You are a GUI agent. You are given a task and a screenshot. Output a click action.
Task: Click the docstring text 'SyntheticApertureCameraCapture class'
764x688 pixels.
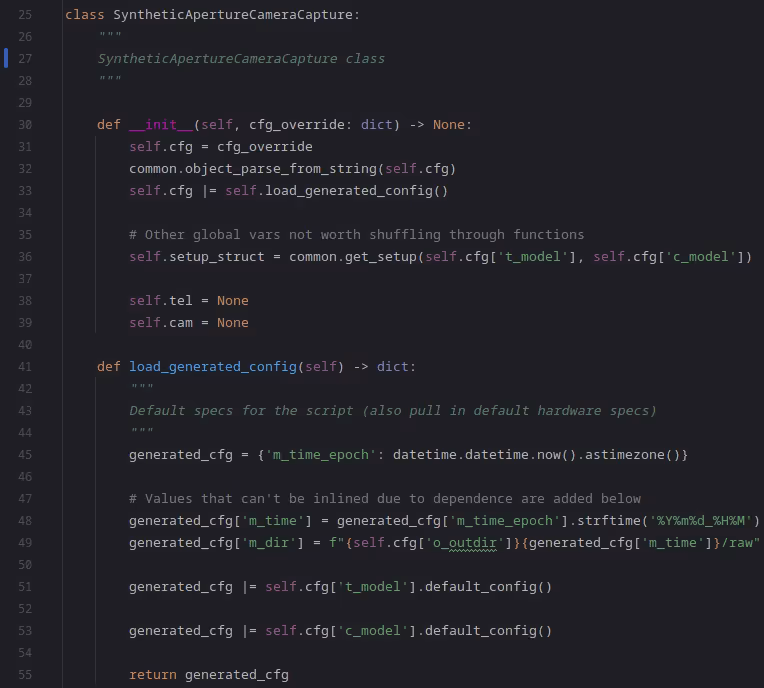coord(241,59)
